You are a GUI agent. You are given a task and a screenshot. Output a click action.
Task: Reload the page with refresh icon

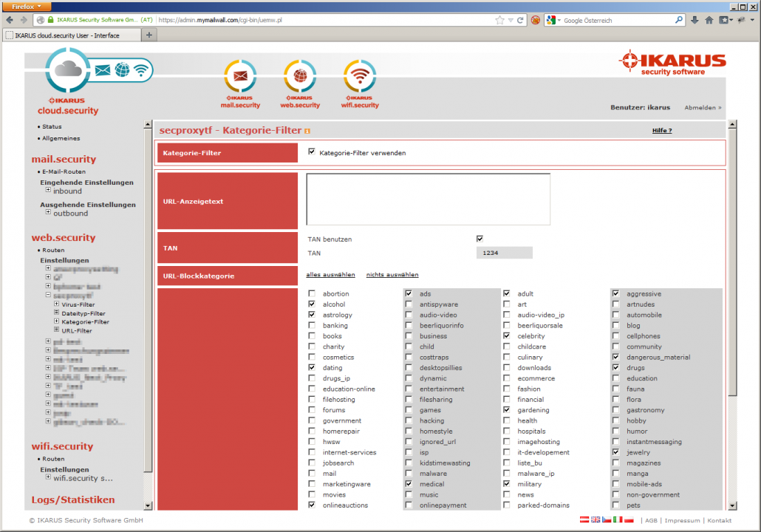520,20
